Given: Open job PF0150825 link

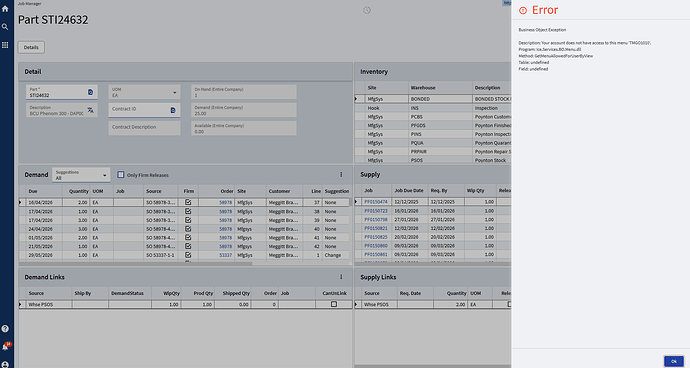Looking at the screenshot, I should (x=376, y=237).
